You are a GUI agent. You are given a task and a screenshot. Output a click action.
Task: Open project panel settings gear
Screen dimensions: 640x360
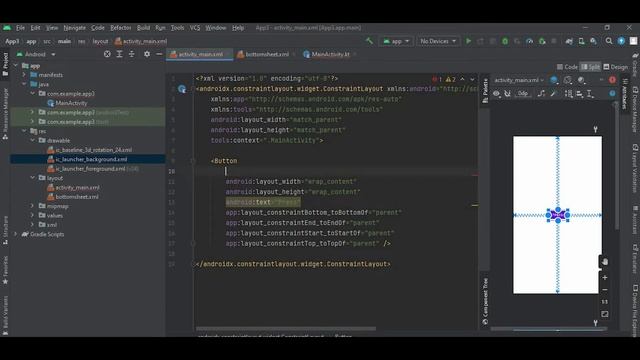tap(147, 54)
